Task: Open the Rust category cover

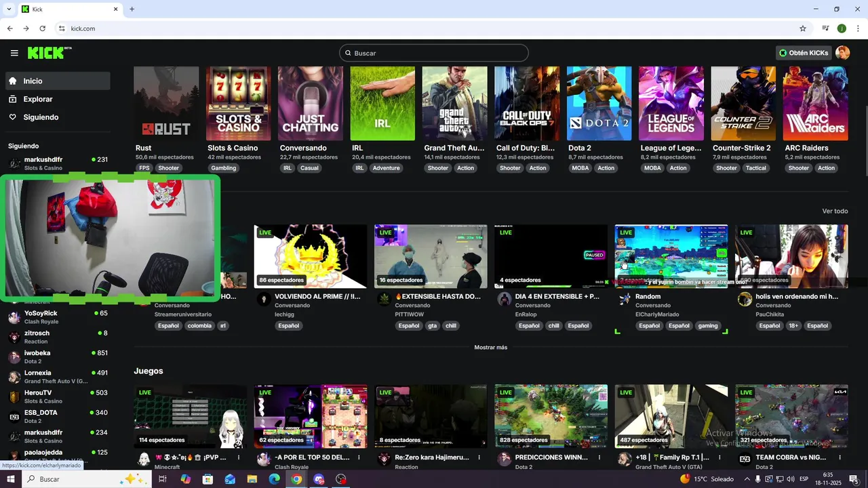Action: pos(166,103)
